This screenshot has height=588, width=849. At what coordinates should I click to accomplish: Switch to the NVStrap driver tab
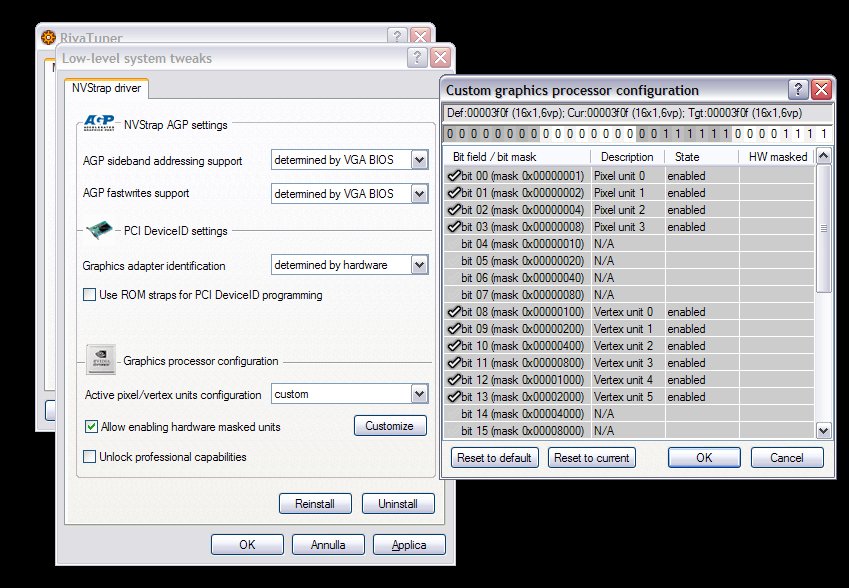[107, 88]
